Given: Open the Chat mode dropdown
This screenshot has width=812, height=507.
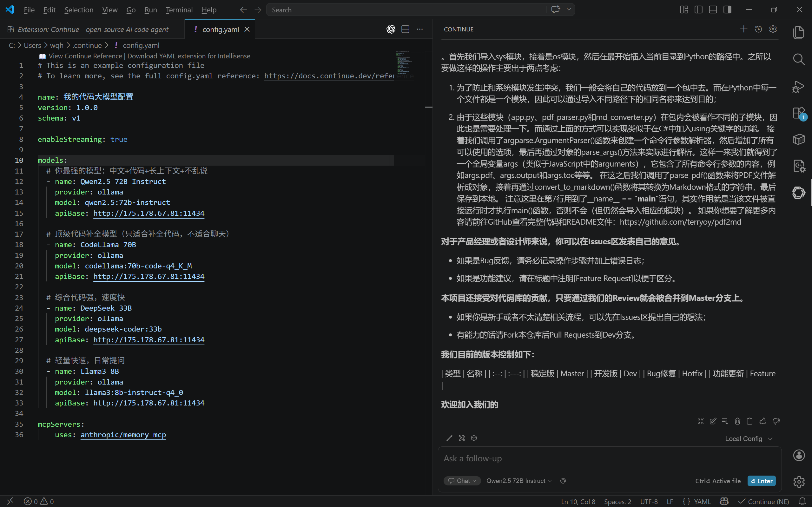Looking at the screenshot, I should [x=462, y=481].
